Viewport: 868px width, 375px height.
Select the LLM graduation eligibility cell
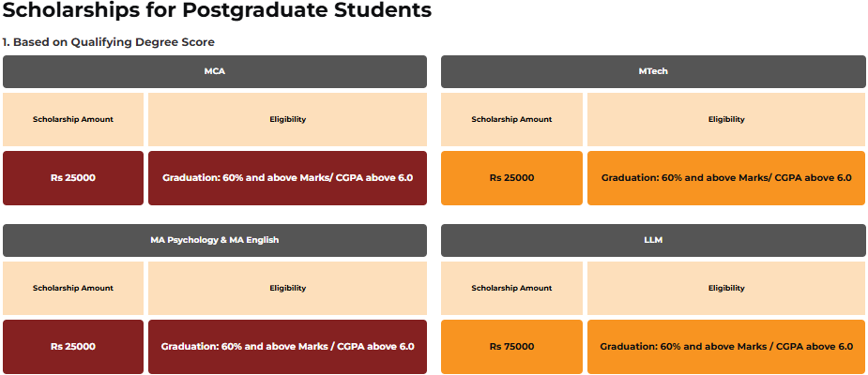[x=726, y=346]
